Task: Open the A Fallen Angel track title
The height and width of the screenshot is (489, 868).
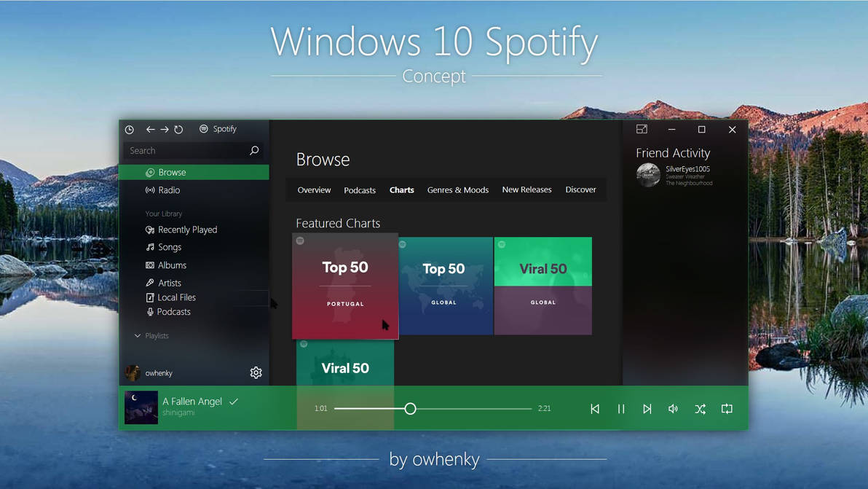Action: (x=192, y=402)
